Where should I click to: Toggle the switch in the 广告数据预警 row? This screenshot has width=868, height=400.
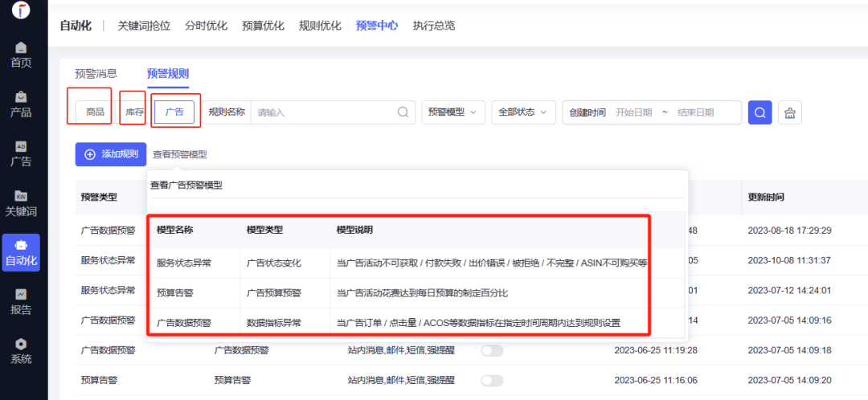click(492, 350)
